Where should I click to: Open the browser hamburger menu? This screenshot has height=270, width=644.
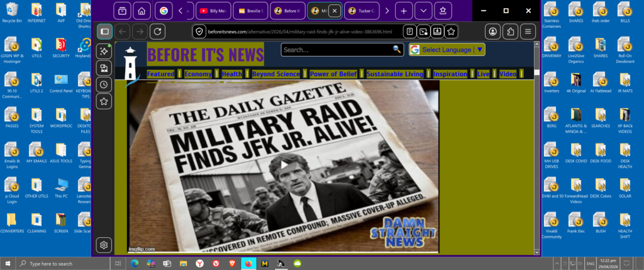tap(529, 31)
